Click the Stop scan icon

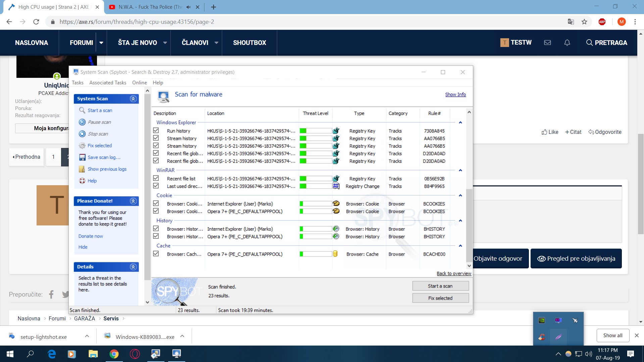coord(82,134)
